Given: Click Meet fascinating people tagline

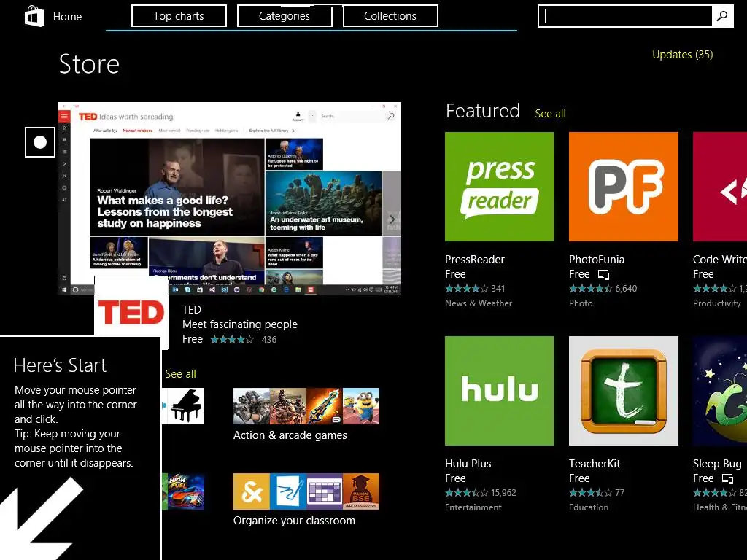Looking at the screenshot, I should (x=239, y=324).
